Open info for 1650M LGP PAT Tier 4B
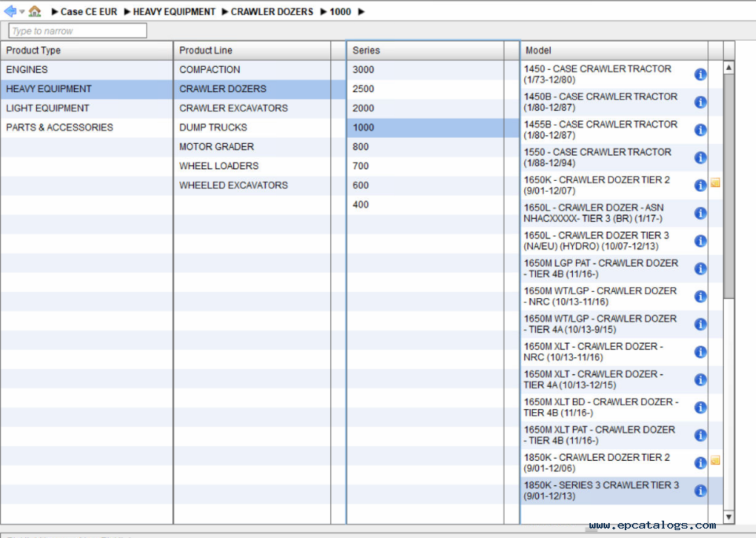Image resolution: width=756 pixels, height=538 pixels. 700,269
